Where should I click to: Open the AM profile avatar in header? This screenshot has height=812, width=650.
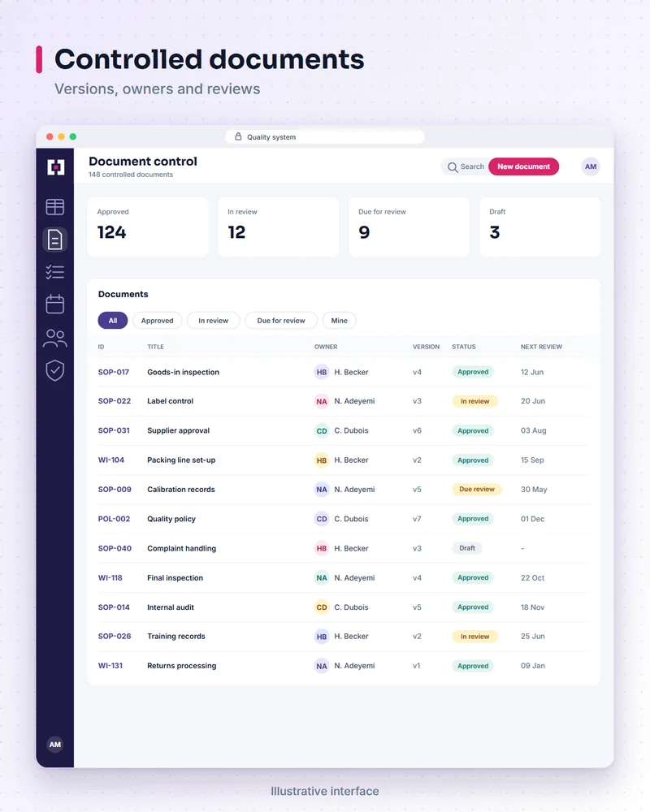coord(591,166)
